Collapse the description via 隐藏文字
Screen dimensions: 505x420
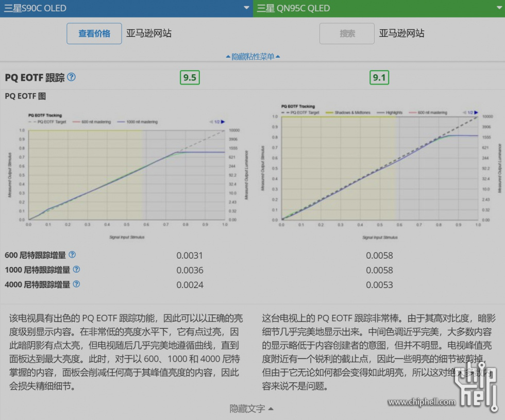click(x=251, y=409)
